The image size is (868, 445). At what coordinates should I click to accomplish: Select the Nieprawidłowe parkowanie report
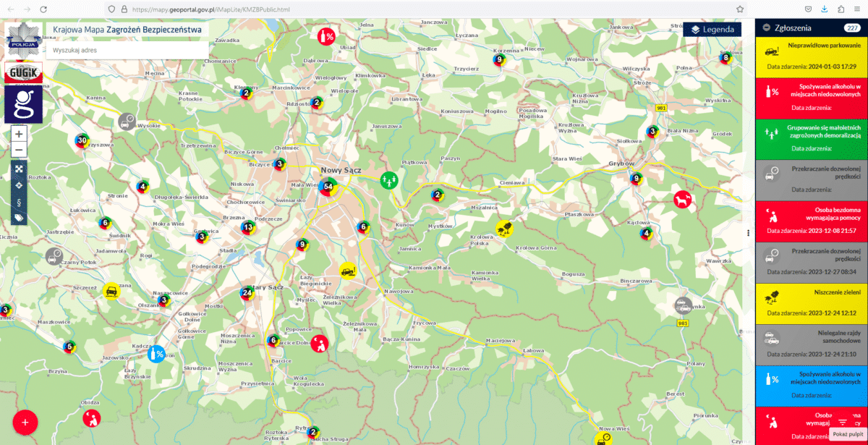(x=810, y=55)
